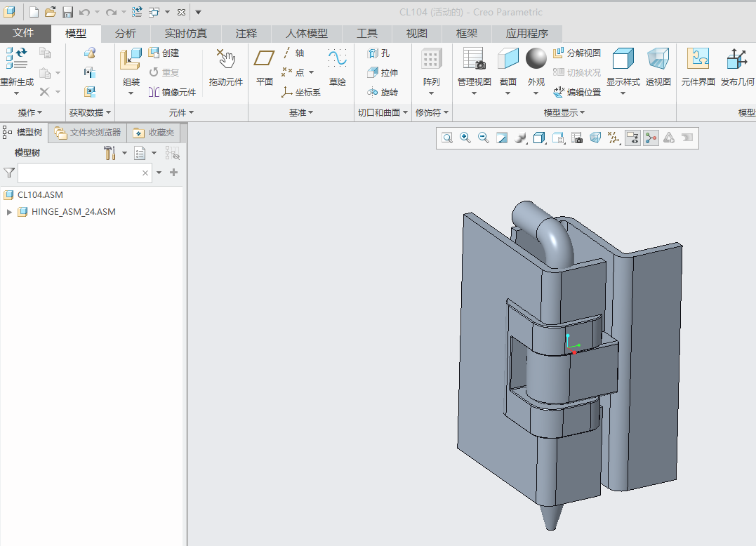Screen dimensions: 756x546
Task: Switch to the 分析 ribbon tab
Action: click(126, 33)
